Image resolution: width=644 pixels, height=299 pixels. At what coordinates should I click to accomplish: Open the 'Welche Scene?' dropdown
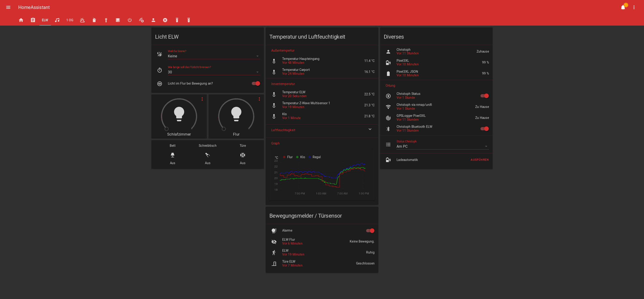pos(257,56)
